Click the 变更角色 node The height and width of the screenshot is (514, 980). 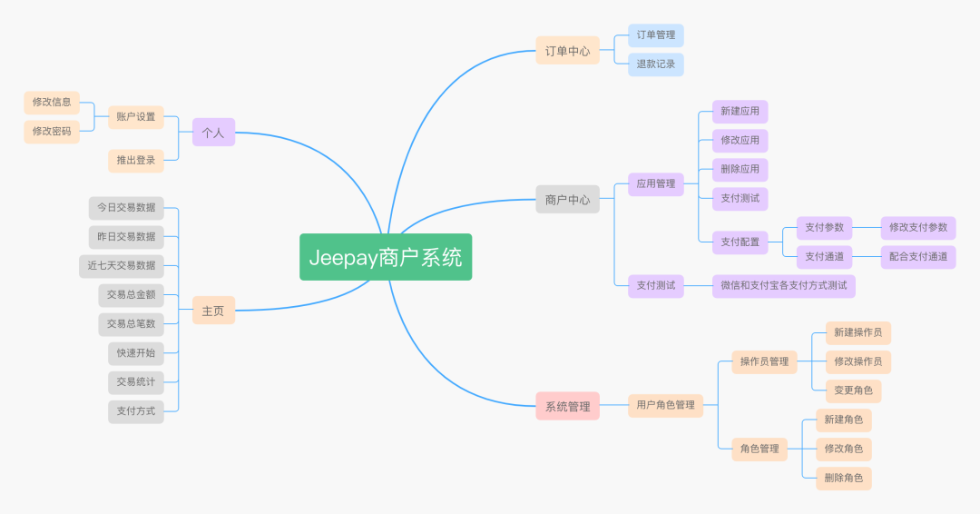click(x=853, y=390)
